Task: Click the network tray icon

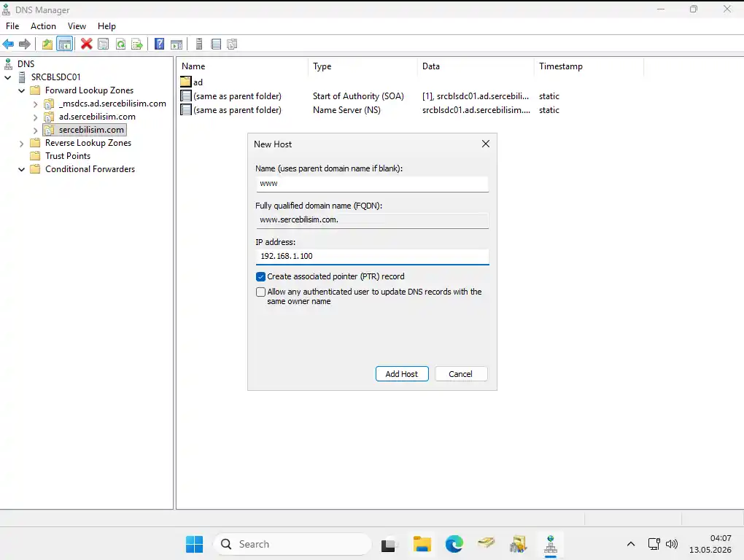Action: click(654, 544)
